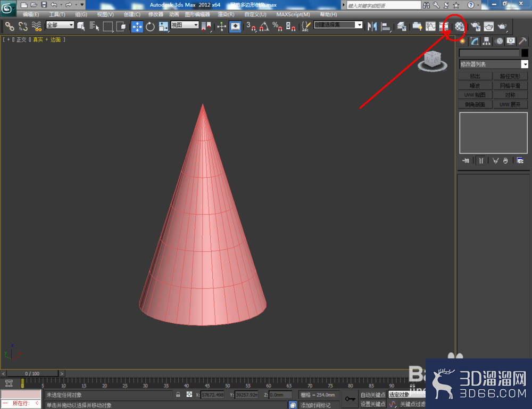
Task: Click the black object color swatch
Action: coord(525,53)
